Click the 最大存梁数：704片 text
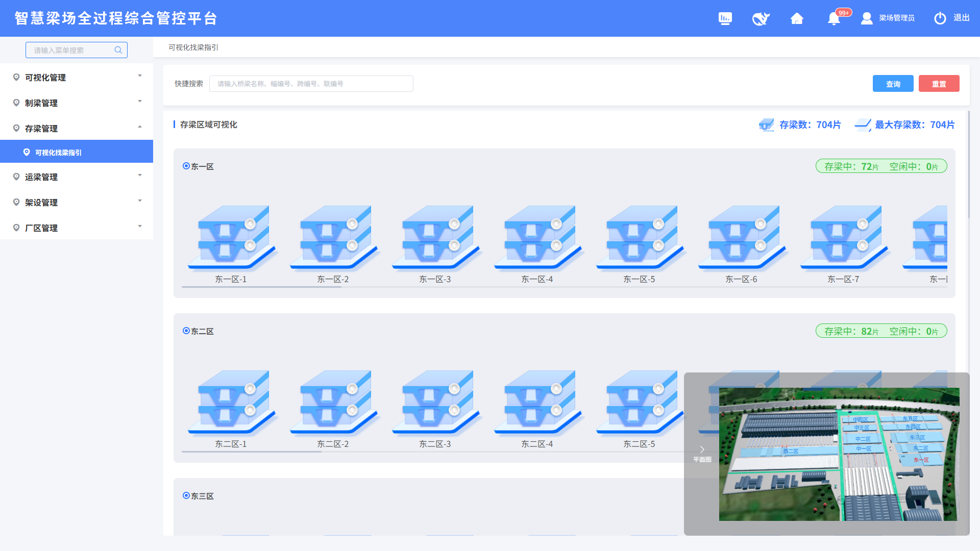Image resolution: width=980 pixels, height=551 pixels. (x=915, y=125)
